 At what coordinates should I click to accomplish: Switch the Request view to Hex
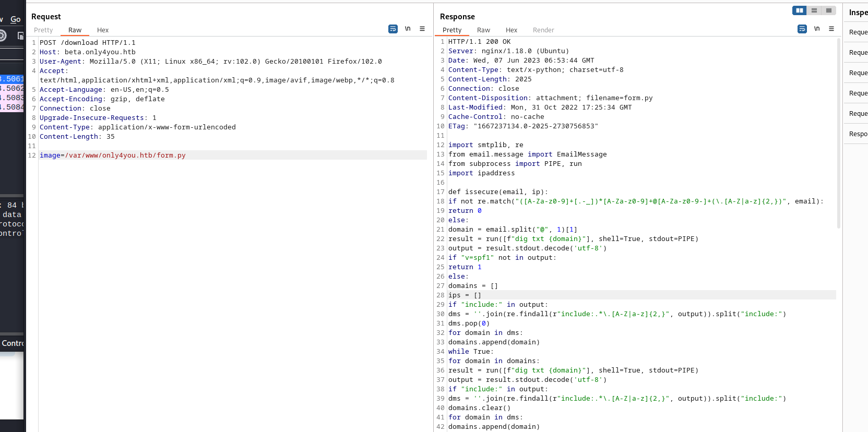pyautogui.click(x=103, y=30)
